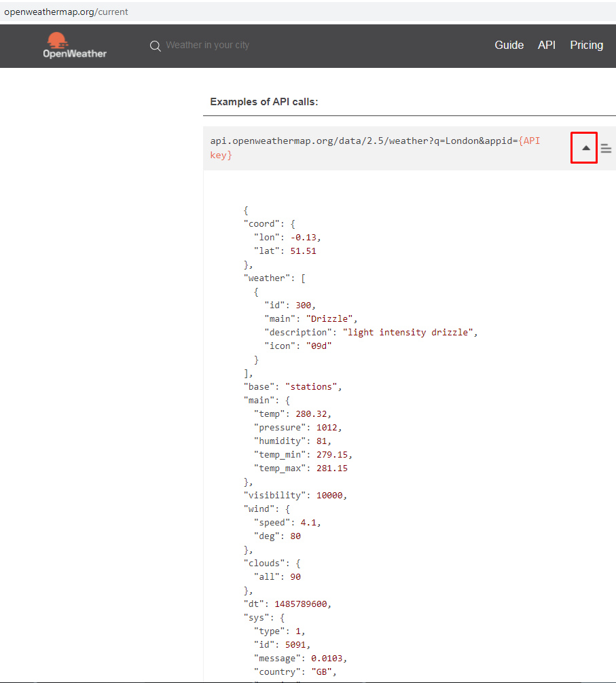This screenshot has width=616, height=683.
Task: Click the browser address bar URL
Action: tap(66, 12)
